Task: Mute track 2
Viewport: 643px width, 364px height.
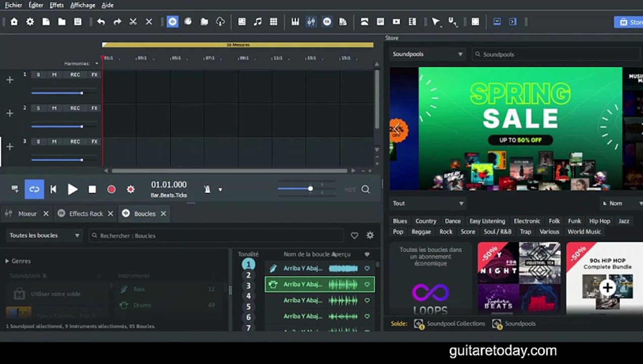Action: [54, 108]
